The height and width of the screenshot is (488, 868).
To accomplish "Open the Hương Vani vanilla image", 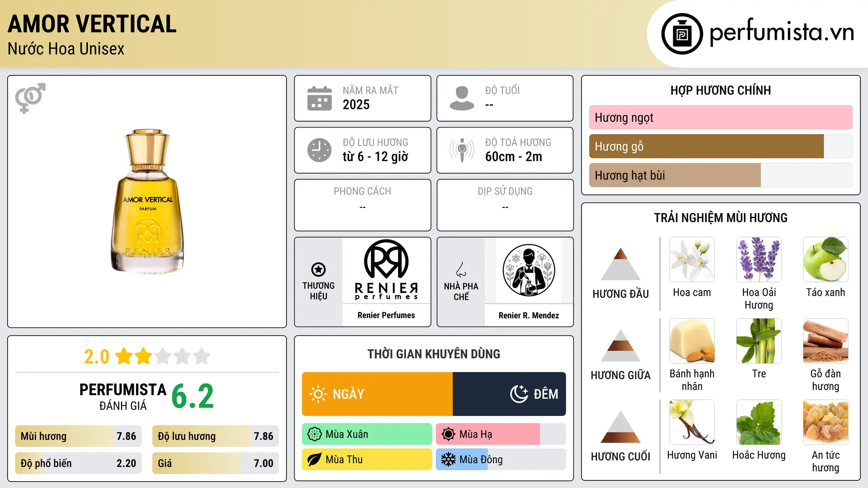I will pyautogui.click(x=692, y=422).
